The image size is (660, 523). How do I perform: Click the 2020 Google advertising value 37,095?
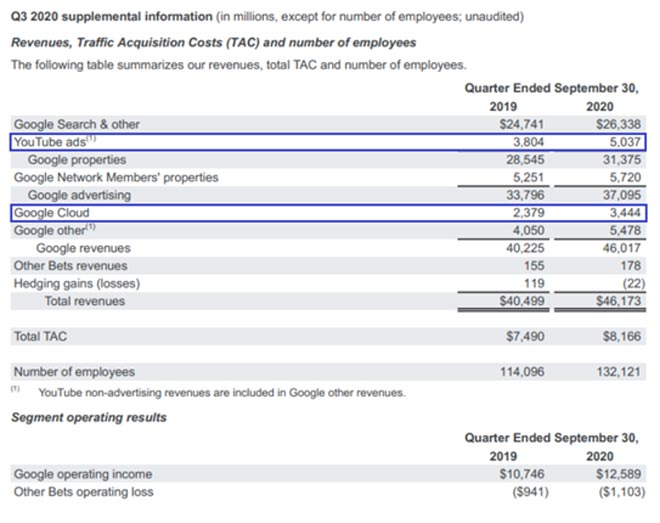pos(621,195)
